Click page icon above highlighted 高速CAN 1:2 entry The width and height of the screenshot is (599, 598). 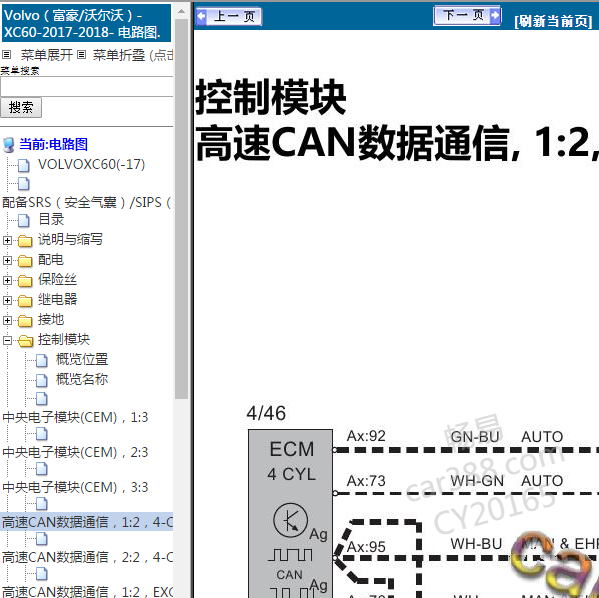click(x=42, y=504)
